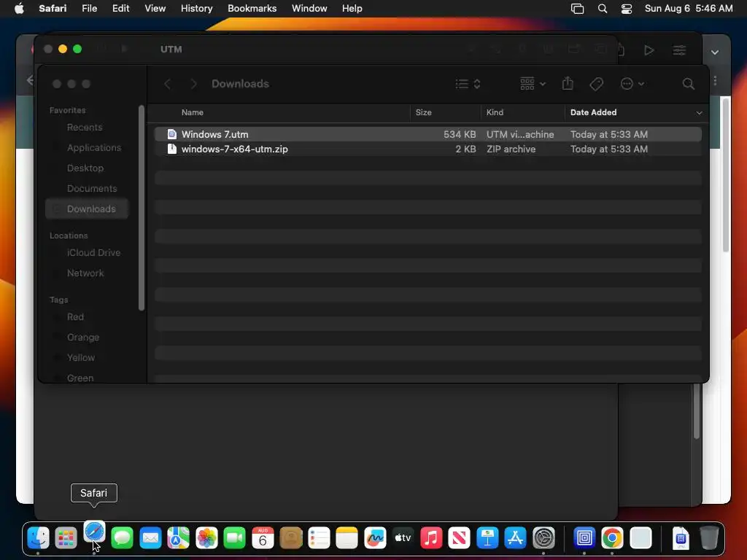Image resolution: width=747 pixels, height=560 pixels.
Task: Open the Help menu
Action: tap(352, 9)
